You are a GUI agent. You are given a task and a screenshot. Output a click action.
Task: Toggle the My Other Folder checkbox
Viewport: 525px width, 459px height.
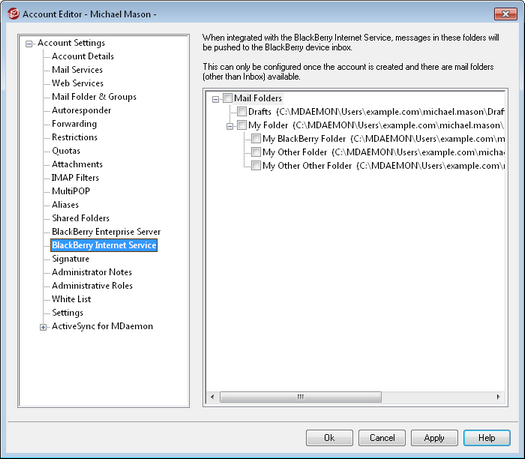(x=256, y=152)
